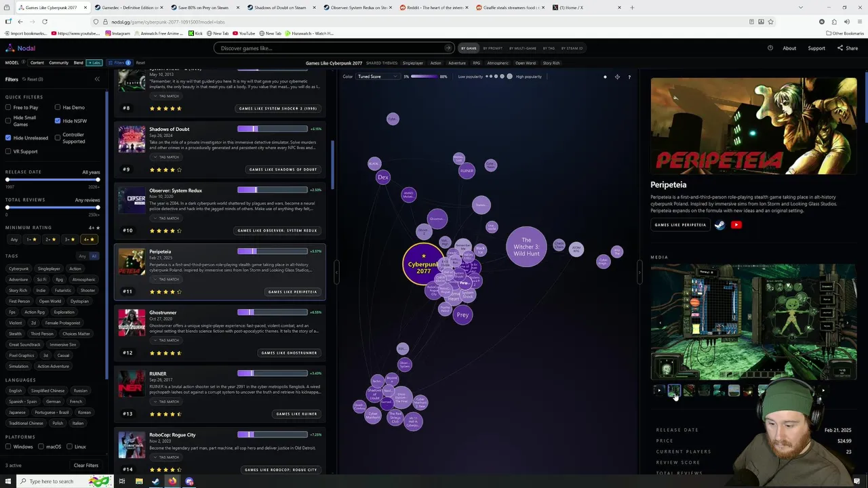This screenshot has width=868, height=488.
Task: Open the Filters button in model bar
Action: pos(118,63)
